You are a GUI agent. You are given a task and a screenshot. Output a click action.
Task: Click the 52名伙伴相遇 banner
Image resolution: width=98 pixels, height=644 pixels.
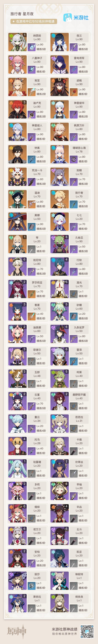tap(34, 22)
